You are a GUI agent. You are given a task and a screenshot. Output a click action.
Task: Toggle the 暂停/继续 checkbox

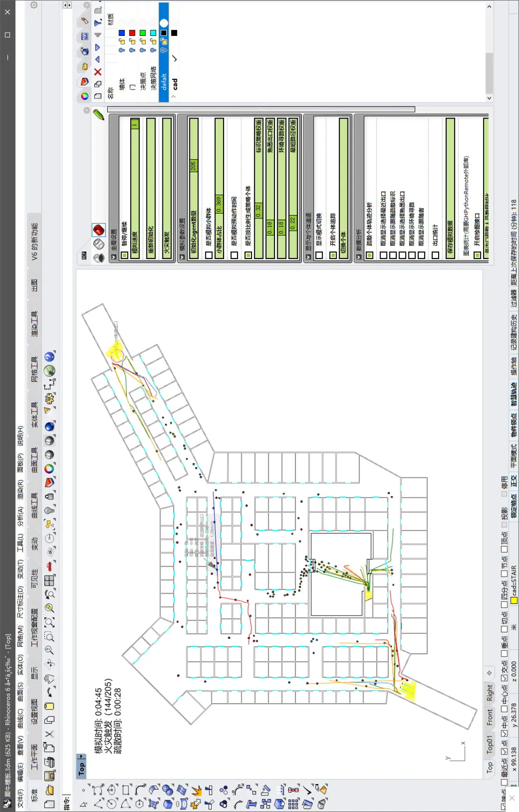125,255
